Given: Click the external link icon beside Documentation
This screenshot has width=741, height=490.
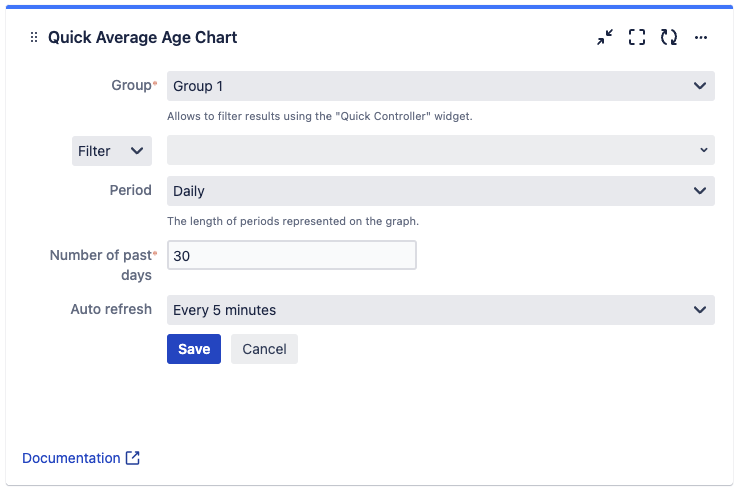Looking at the screenshot, I should click(x=133, y=458).
